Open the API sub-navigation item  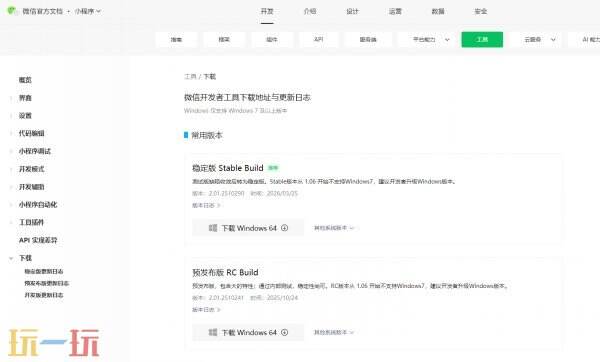(319, 39)
